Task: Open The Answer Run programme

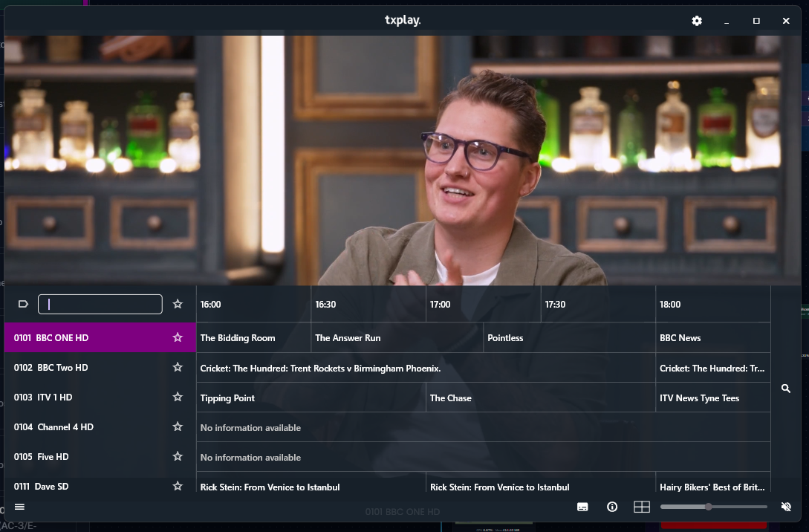Action: pos(397,338)
